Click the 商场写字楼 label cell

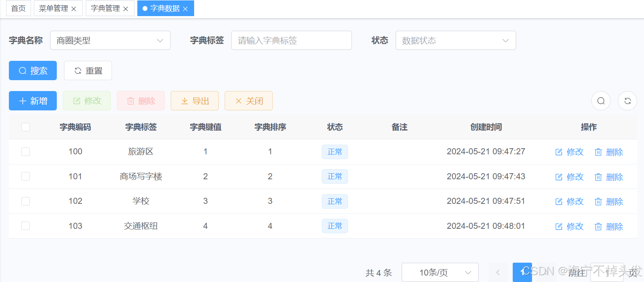141,176
